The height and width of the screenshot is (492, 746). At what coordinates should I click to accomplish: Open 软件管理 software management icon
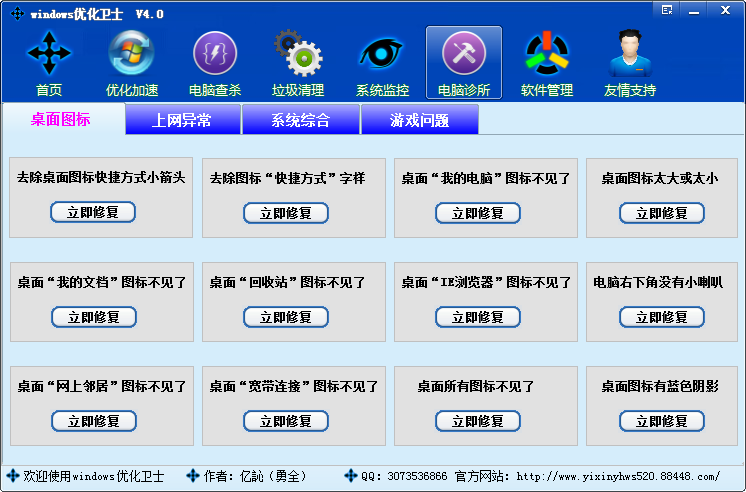click(547, 53)
